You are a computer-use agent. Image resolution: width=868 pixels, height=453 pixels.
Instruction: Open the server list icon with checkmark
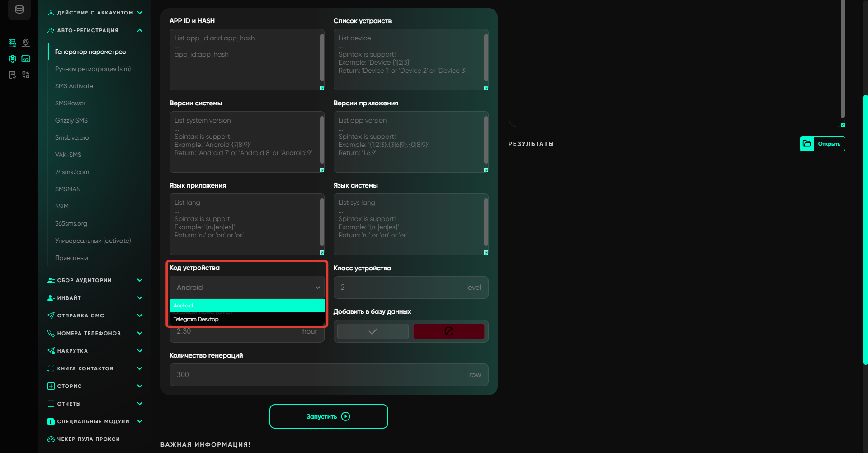pos(13,43)
